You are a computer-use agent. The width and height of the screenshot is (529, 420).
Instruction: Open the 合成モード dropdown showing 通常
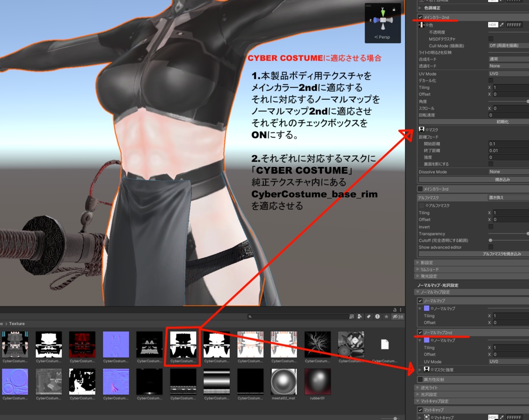point(508,59)
